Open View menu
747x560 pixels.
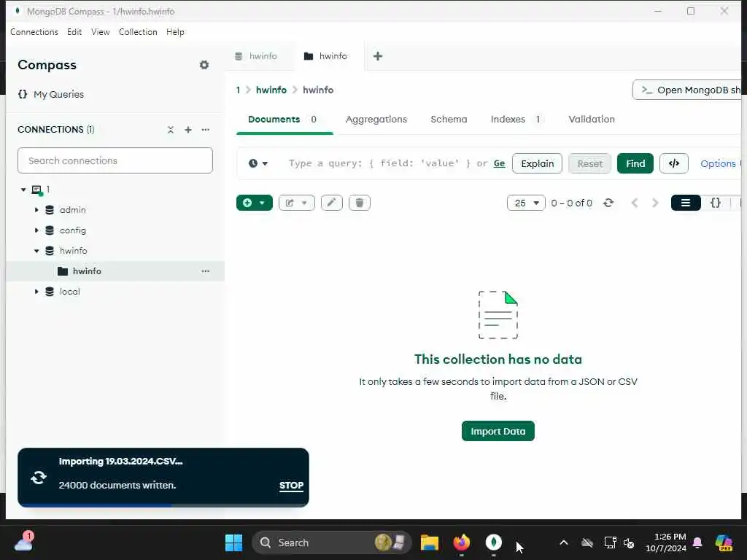pyautogui.click(x=101, y=32)
